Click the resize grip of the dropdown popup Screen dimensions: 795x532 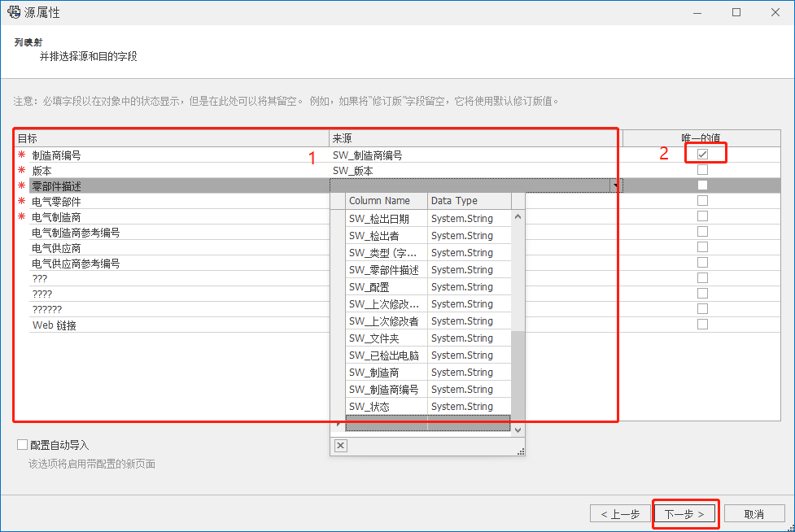[x=521, y=451]
